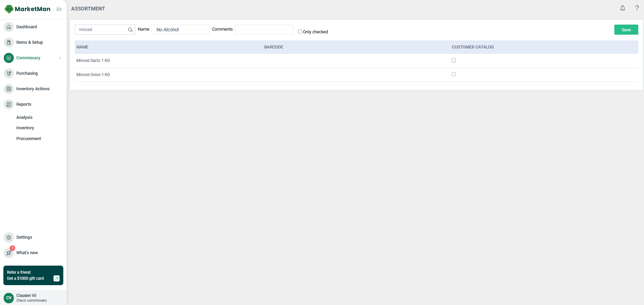Click the Refer a friend gift card banner
Screen dimensions: 644x305
[x=33, y=275]
